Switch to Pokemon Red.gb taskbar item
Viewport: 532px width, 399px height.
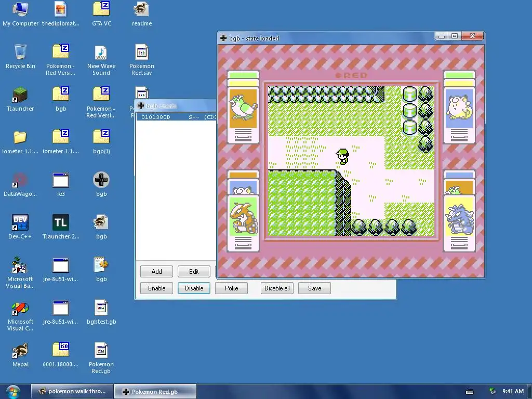coord(155,391)
